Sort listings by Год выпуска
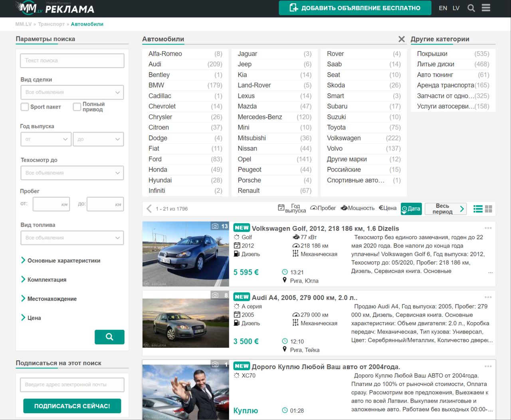This screenshot has width=511, height=420. tap(292, 208)
